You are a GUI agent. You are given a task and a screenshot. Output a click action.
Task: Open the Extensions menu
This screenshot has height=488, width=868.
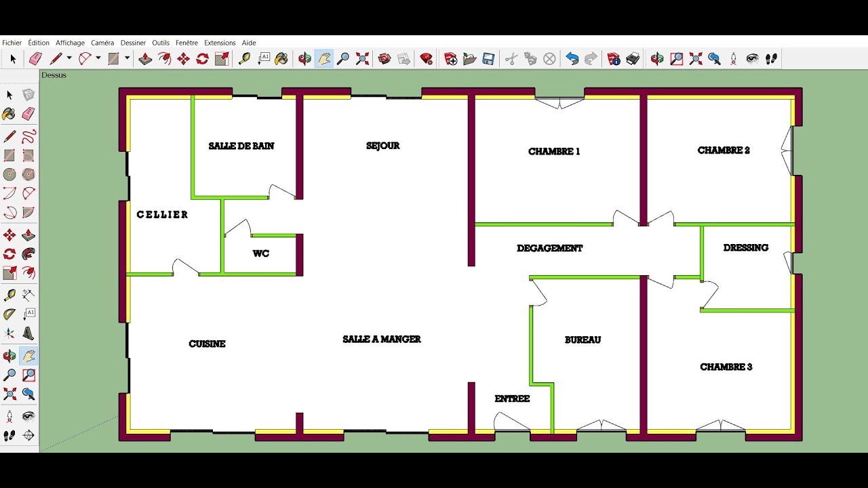[x=220, y=43]
